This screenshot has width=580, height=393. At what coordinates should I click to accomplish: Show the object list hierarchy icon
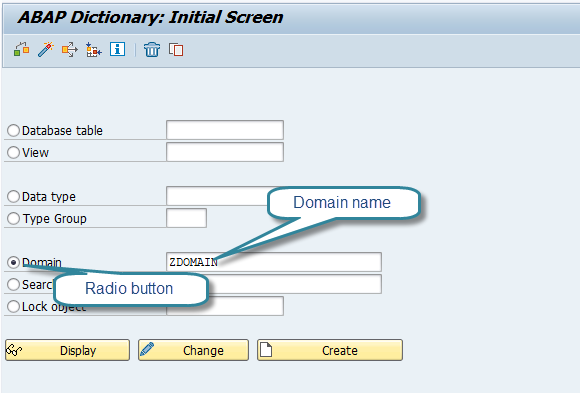tap(94, 50)
